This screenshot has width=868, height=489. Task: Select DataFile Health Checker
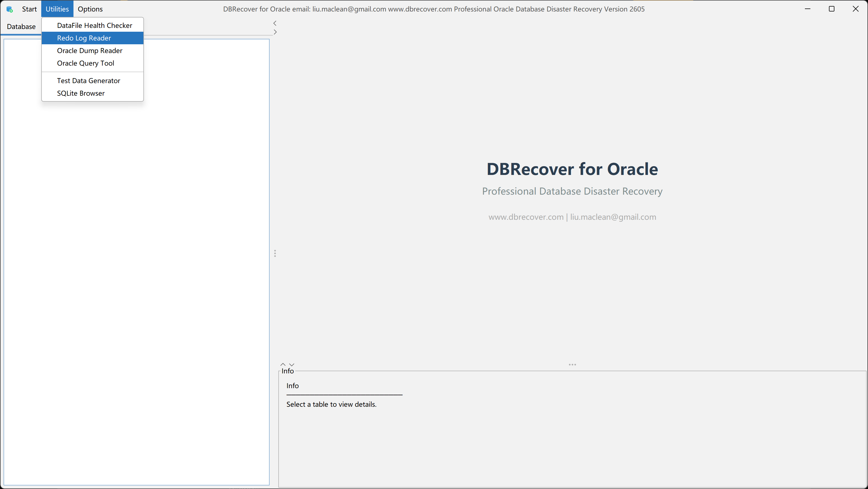93,25
